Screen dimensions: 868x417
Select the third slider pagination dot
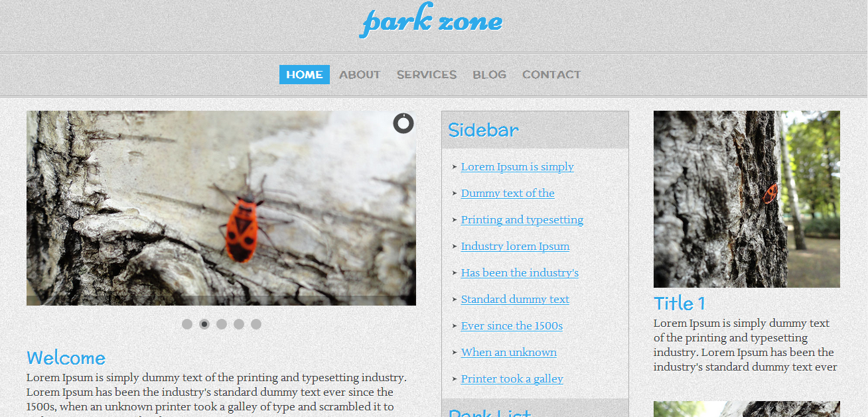point(222,324)
